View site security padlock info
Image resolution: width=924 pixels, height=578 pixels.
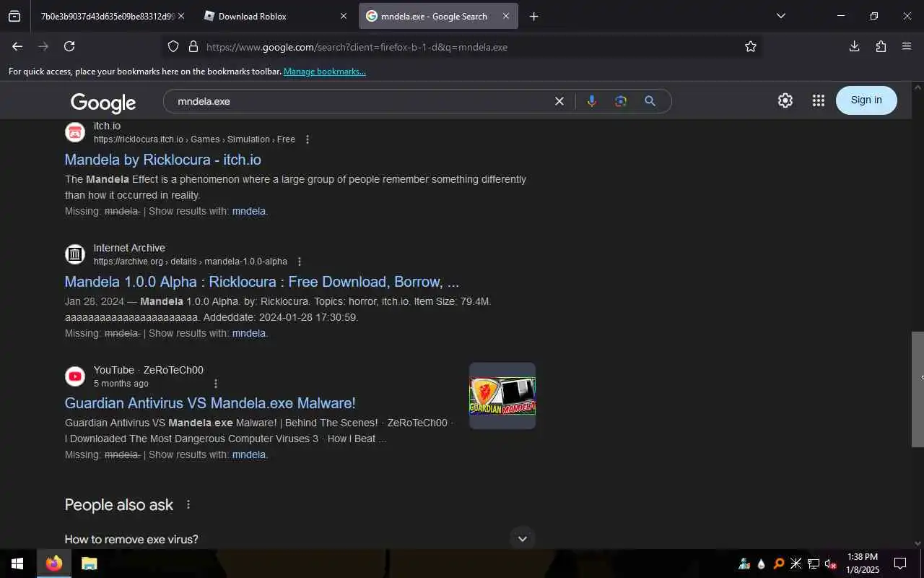[193, 47]
